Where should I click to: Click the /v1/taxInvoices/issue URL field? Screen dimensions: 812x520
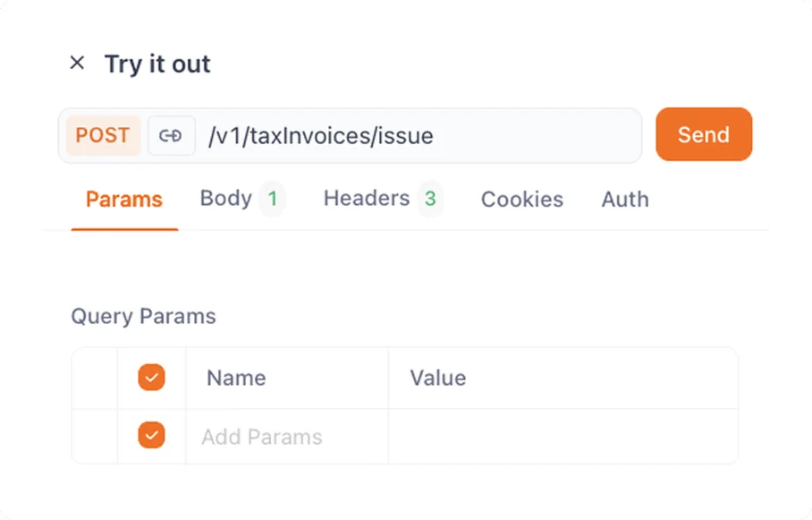[420, 136]
